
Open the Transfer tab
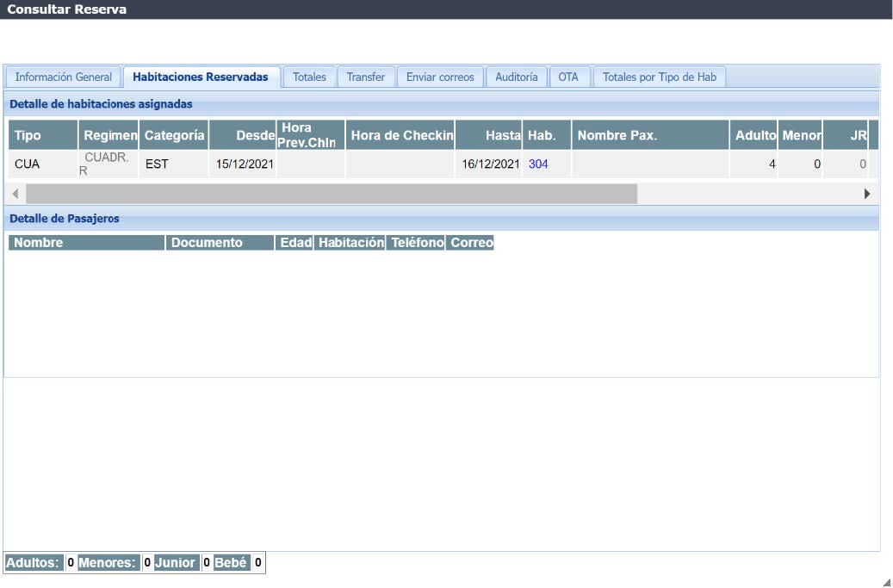point(366,77)
